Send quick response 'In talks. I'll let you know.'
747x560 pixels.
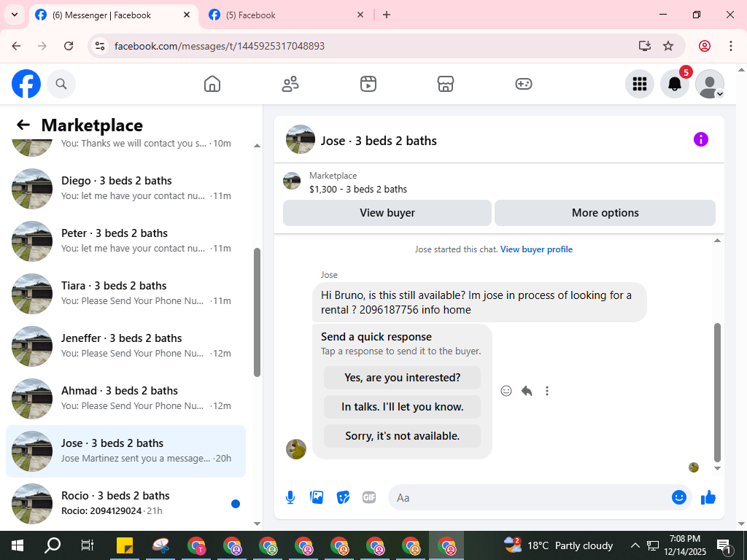click(402, 407)
